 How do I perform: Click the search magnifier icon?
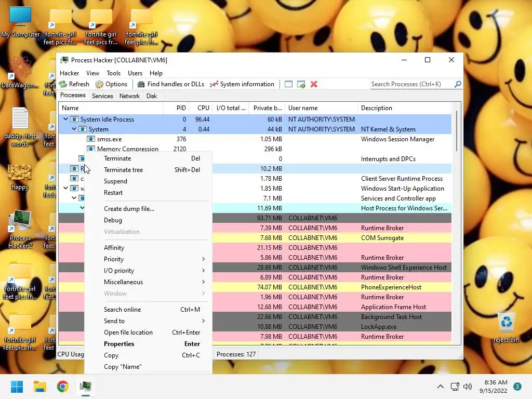click(x=458, y=84)
